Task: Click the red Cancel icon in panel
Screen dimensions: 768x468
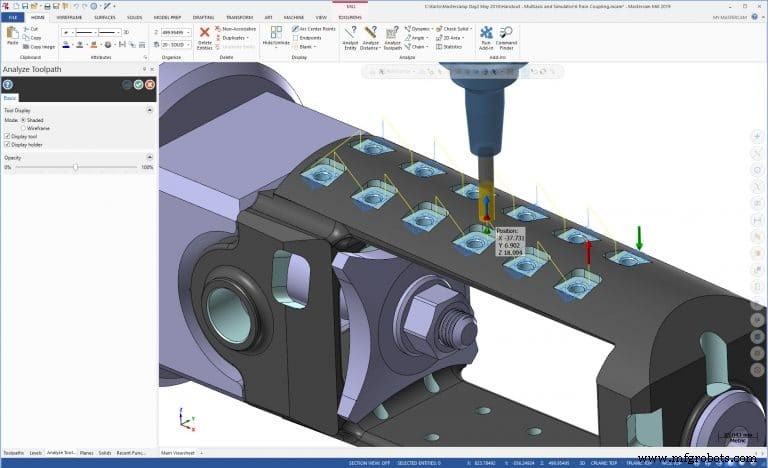Action: point(150,85)
